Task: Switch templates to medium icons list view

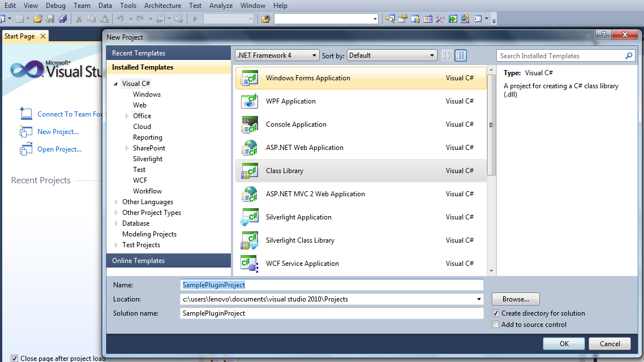Action: tap(461, 55)
